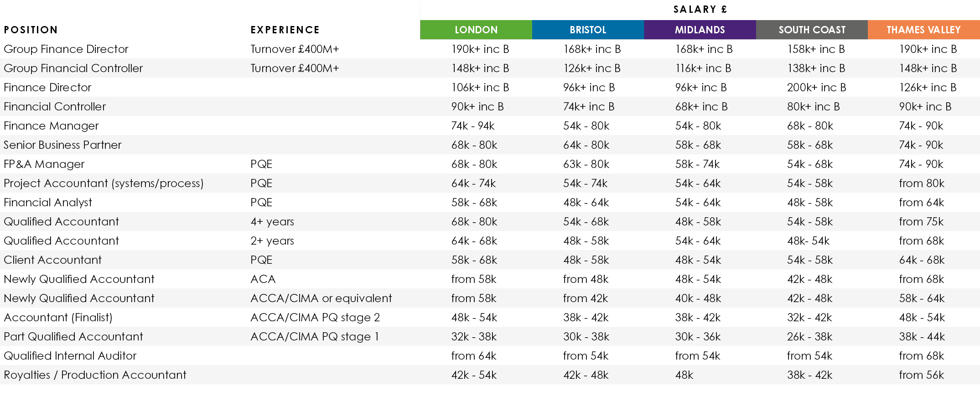The height and width of the screenshot is (408, 980).
Task: Select the FP&A Manager position
Action: click(x=44, y=164)
